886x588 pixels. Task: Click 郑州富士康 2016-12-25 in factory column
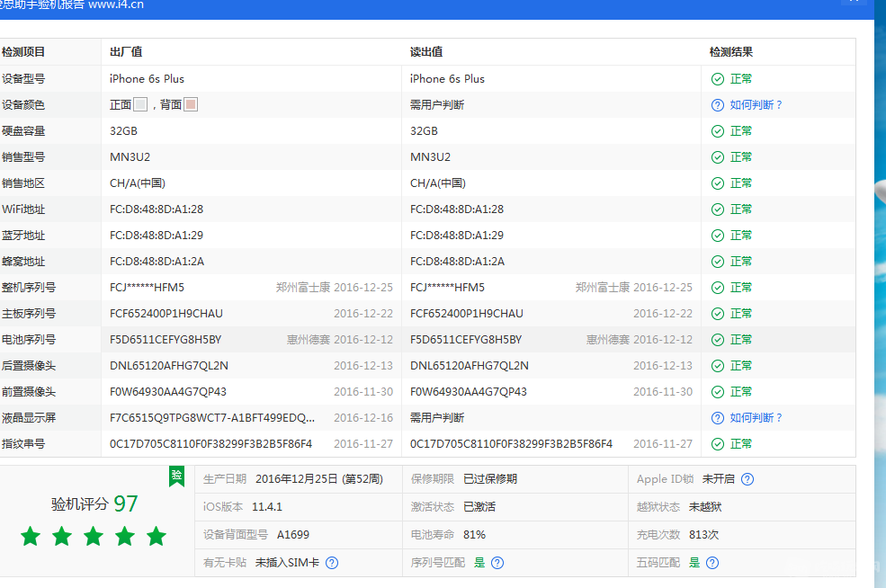pyautogui.click(x=334, y=288)
